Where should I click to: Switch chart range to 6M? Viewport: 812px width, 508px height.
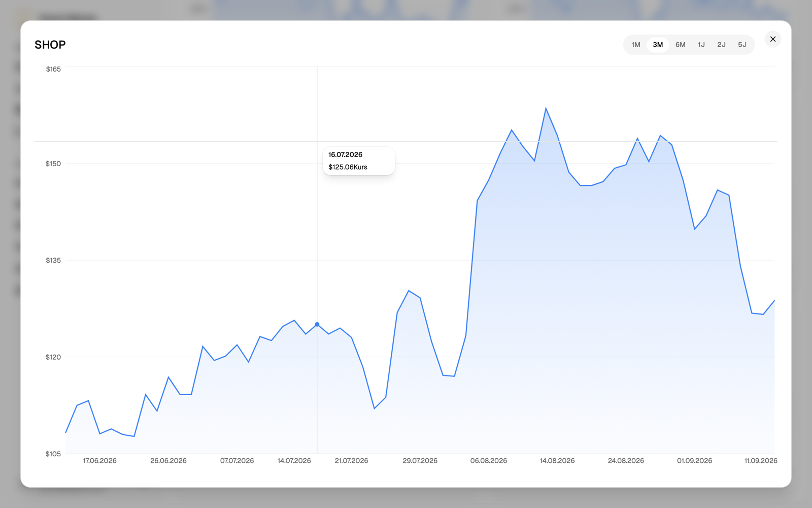pyautogui.click(x=681, y=45)
